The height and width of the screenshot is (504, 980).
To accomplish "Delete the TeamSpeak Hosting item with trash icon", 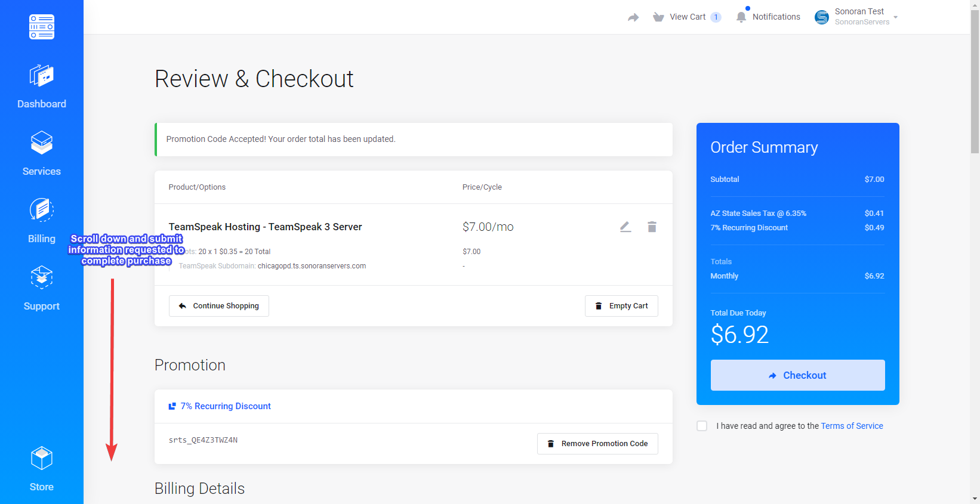I will (652, 227).
